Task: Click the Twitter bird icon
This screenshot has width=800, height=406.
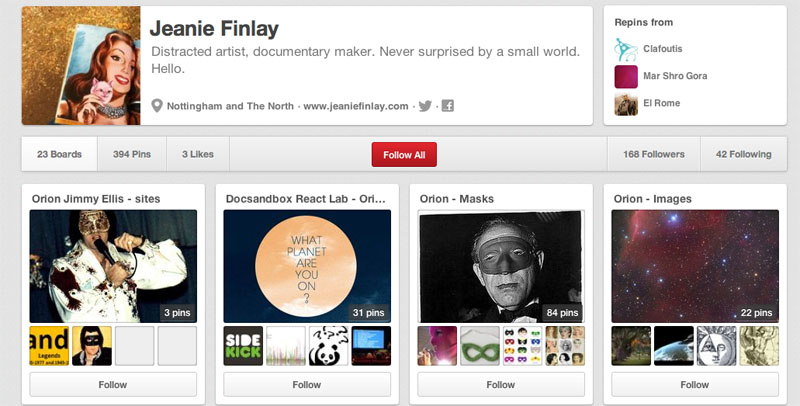Action: [x=425, y=106]
